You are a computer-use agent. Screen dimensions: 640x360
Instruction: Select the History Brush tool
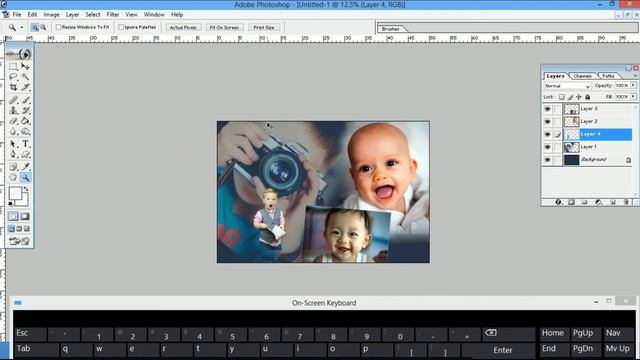25,111
